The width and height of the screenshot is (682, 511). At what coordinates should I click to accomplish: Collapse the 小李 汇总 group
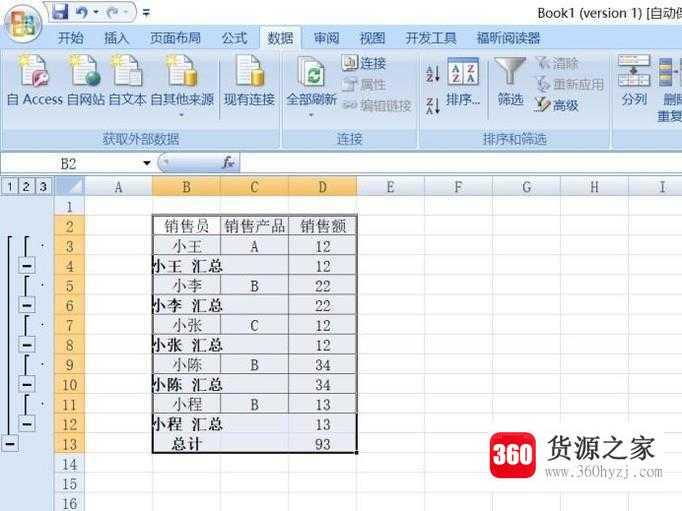click(27, 305)
